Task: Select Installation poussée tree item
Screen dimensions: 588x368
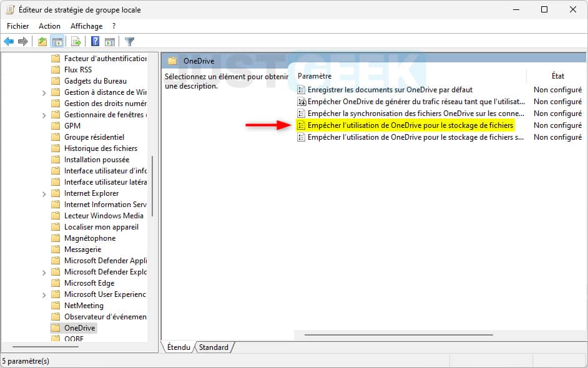Action: [97, 160]
